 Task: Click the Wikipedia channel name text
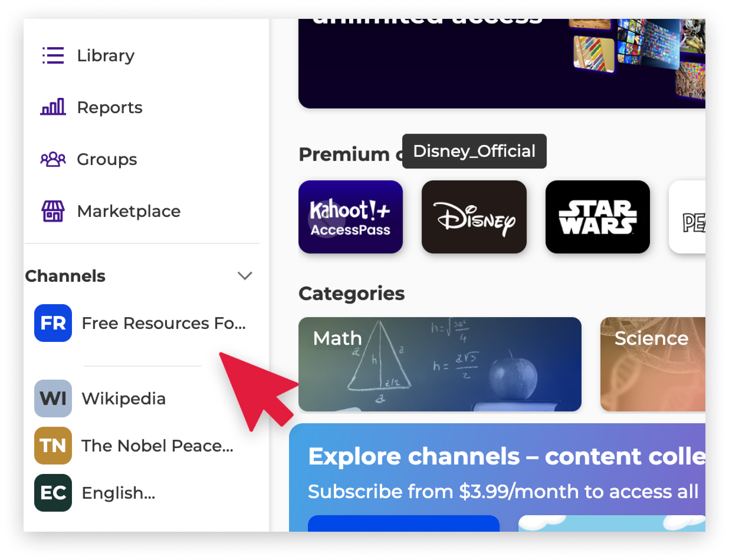(x=123, y=398)
